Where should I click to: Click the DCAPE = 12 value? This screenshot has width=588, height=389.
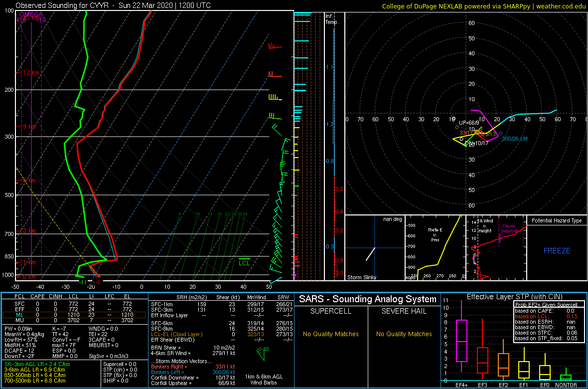point(18,350)
